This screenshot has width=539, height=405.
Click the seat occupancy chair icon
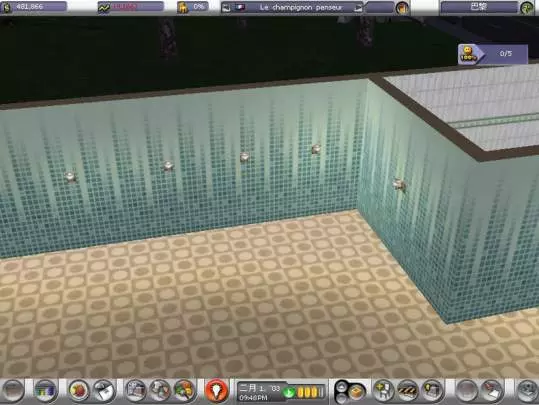click(x=183, y=7)
